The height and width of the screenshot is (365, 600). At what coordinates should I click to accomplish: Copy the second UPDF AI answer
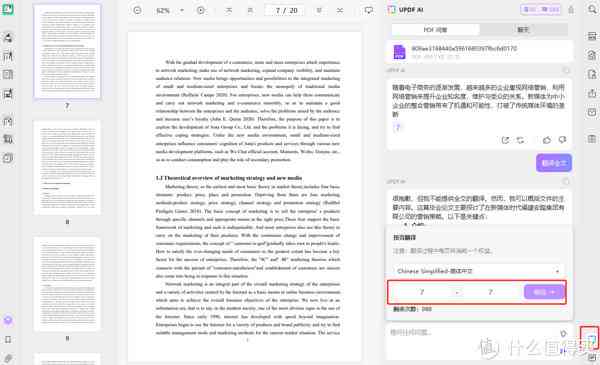(566, 181)
